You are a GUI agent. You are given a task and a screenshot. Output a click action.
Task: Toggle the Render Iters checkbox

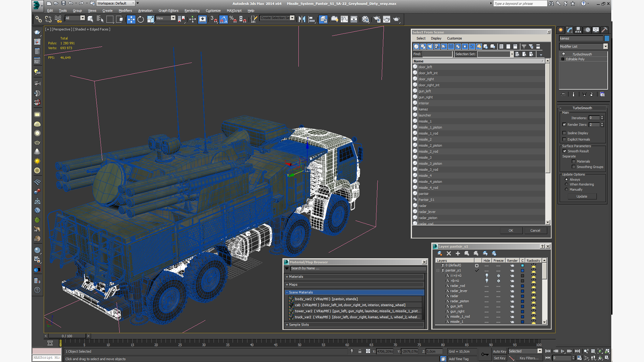point(564,125)
